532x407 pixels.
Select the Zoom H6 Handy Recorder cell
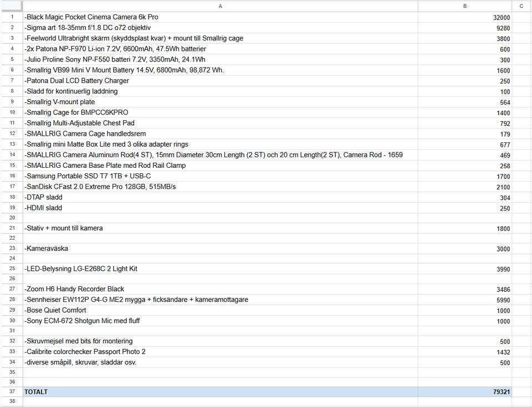pyautogui.click(x=220, y=289)
